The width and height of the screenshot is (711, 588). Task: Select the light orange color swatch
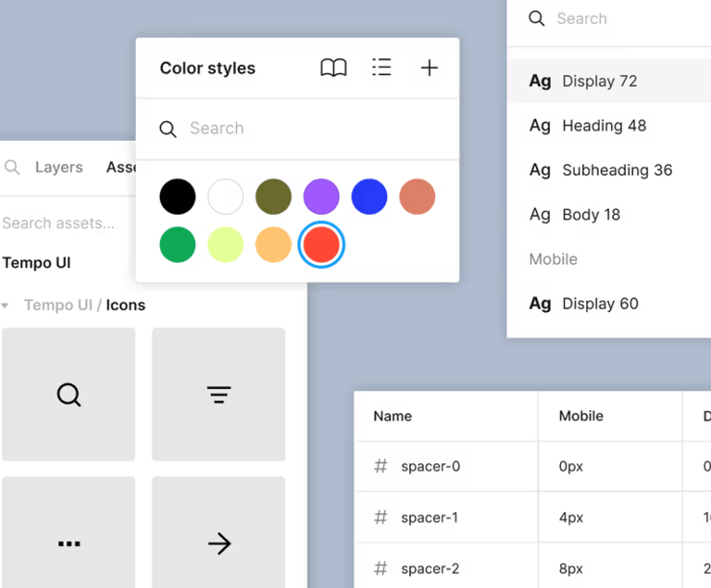click(273, 244)
